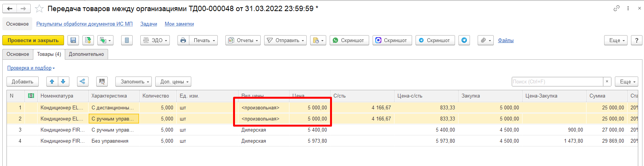
Task: Open the create-based-on dropdown icon
Action: click(105, 40)
